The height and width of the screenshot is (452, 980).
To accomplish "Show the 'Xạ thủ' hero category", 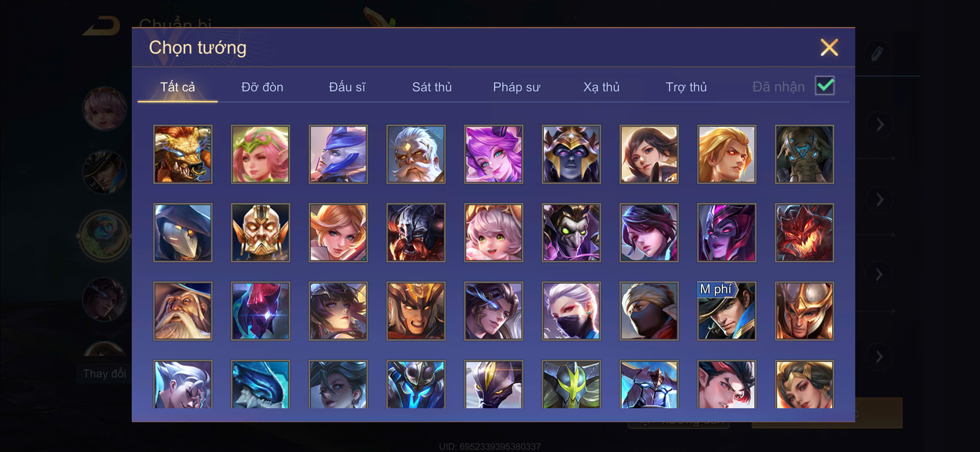I will (601, 87).
